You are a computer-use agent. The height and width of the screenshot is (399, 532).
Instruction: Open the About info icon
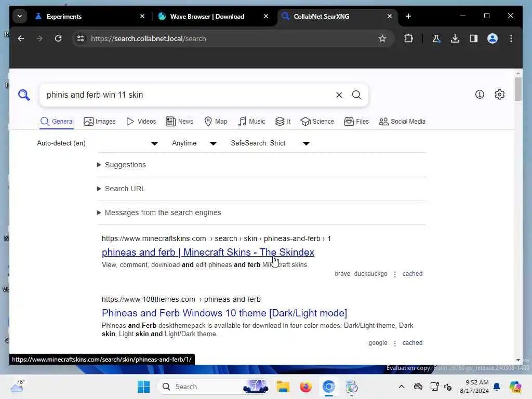coord(480,95)
